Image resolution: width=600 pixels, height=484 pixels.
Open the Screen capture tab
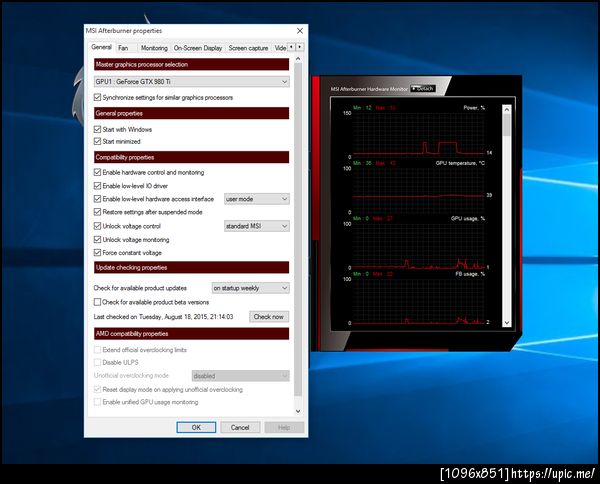pyautogui.click(x=248, y=48)
